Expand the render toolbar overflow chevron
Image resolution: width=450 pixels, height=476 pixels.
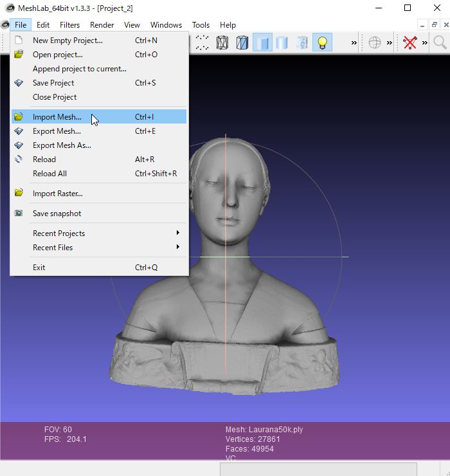pos(354,43)
